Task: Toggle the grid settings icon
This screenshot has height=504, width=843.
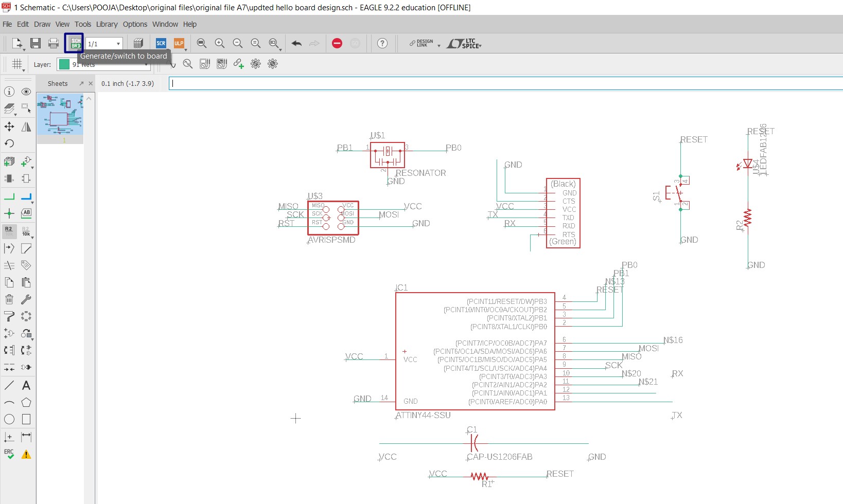Action: [17, 64]
